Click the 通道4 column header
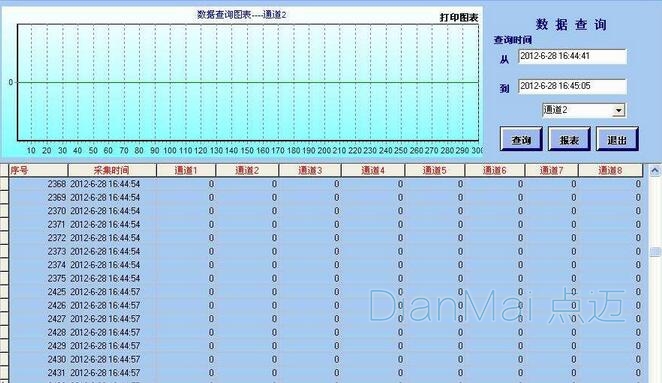This screenshot has height=383, width=662. click(x=373, y=170)
